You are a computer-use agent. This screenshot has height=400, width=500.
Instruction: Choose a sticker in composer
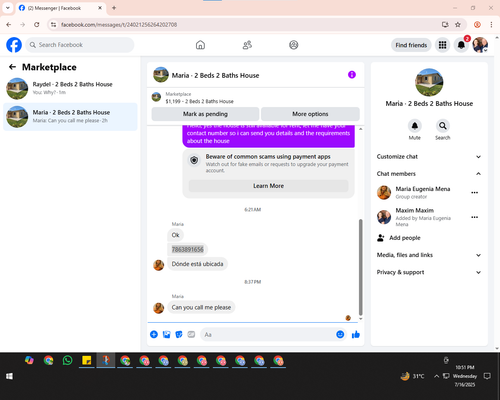pyautogui.click(x=179, y=334)
